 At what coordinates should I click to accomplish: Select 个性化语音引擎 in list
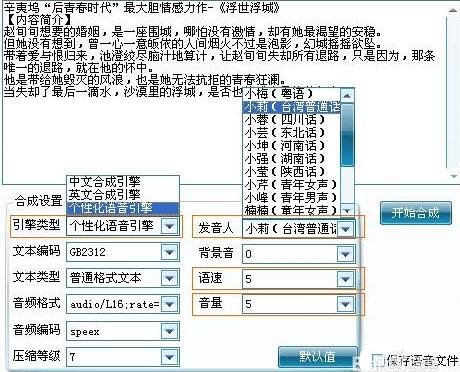(123, 208)
